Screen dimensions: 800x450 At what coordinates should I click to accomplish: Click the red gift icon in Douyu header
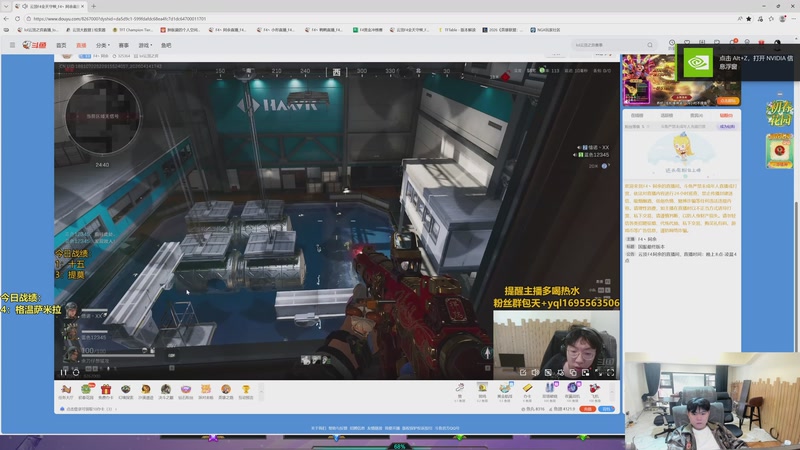pyautogui.click(x=761, y=43)
